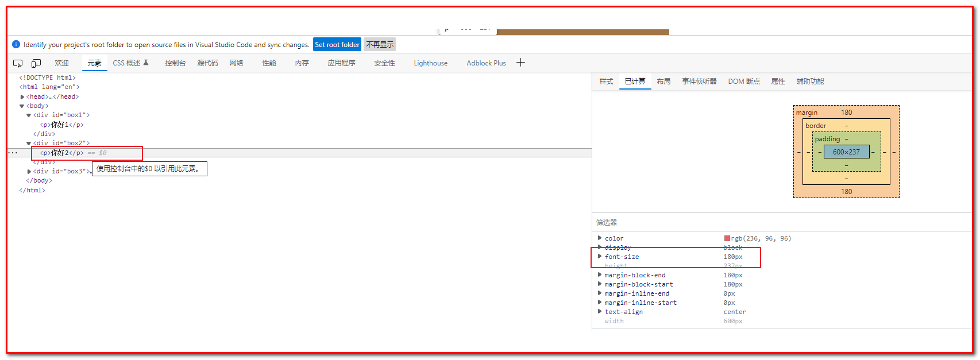This screenshot has height=360, width=980.
Task: Select the closing </body> tag line
Action: click(x=39, y=181)
